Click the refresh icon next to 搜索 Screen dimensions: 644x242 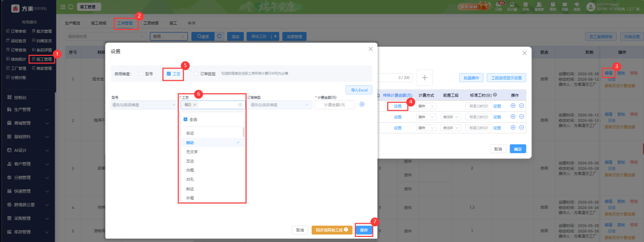point(219,37)
